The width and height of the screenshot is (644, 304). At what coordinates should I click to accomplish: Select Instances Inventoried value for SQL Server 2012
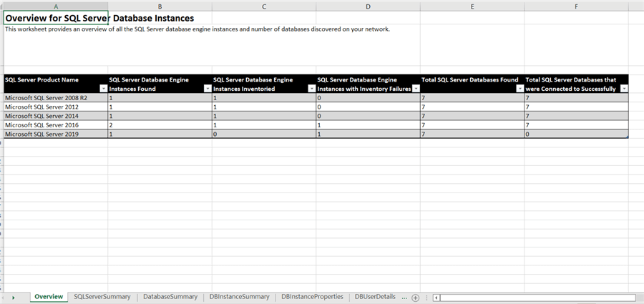(264, 107)
